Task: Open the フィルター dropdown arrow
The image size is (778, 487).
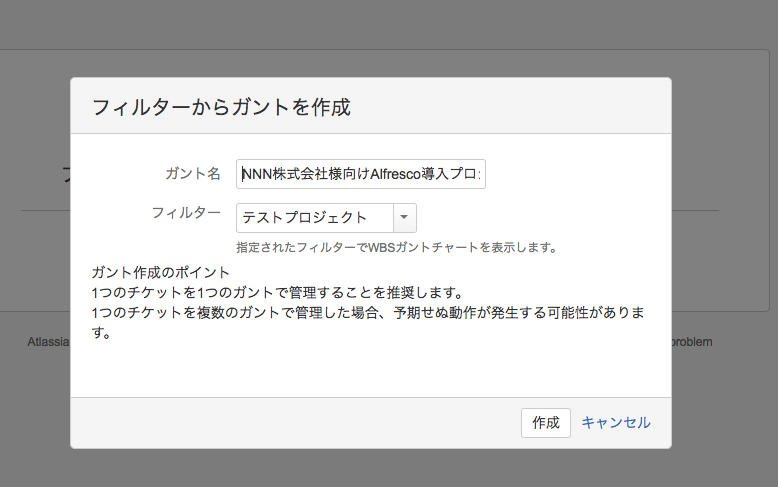Action: click(x=404, y=218)
